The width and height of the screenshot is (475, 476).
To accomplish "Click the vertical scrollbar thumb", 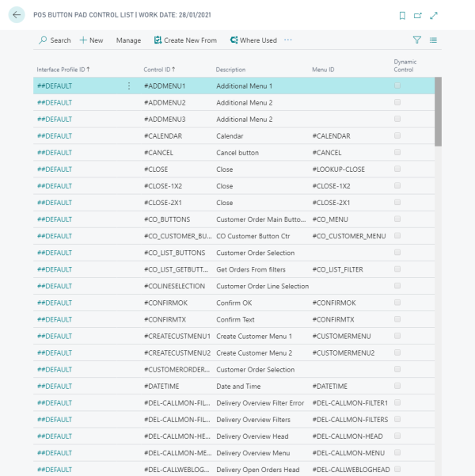I will (438, 111).
